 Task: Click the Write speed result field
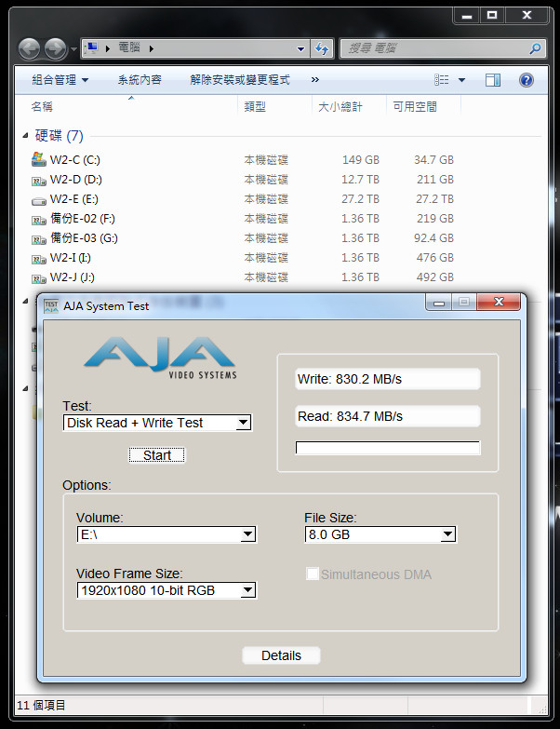point(388,379)
